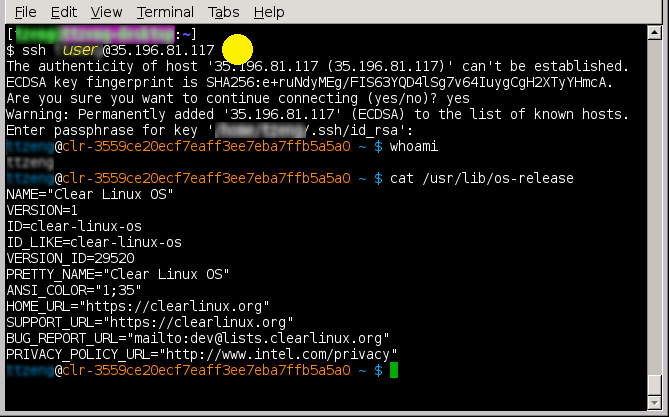Click the yellow circle highlight marker
The height and width of the screenshot is (417, 669).
pos(237,50)
